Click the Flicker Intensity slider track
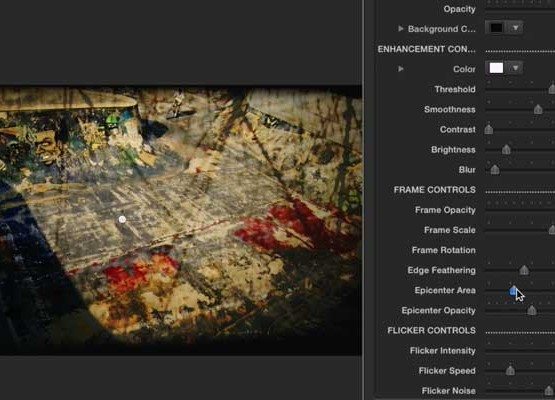555x400 pixels. (x=520, y=350)
